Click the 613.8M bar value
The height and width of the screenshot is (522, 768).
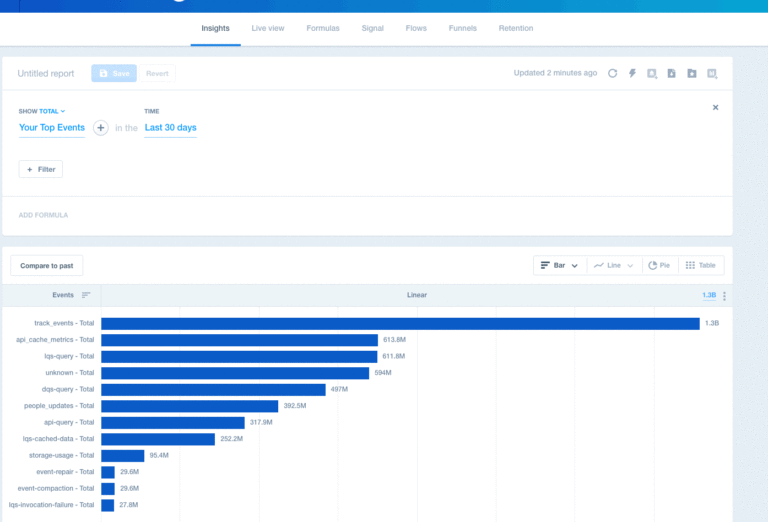click(394, 340)
